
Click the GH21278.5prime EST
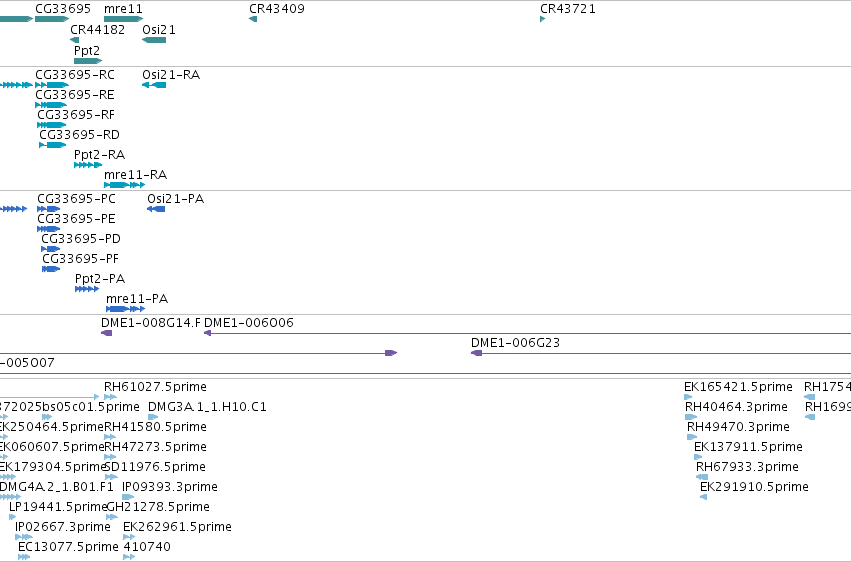tap(112, 517)
